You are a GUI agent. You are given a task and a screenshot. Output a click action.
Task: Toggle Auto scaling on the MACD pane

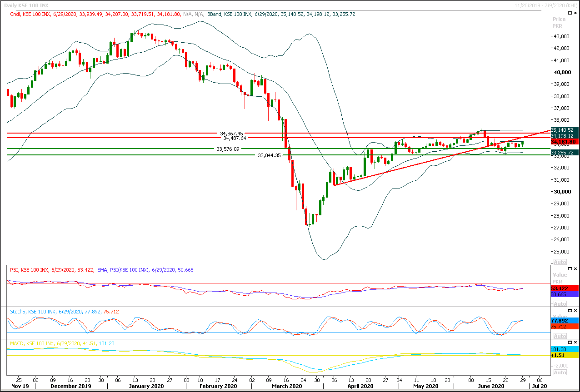click(560, 372)
